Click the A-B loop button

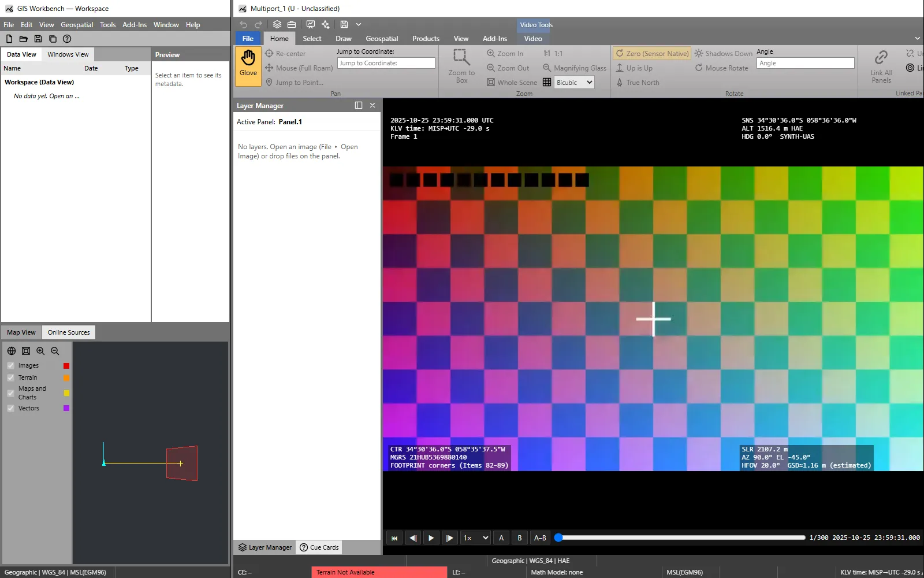point(540,538)
